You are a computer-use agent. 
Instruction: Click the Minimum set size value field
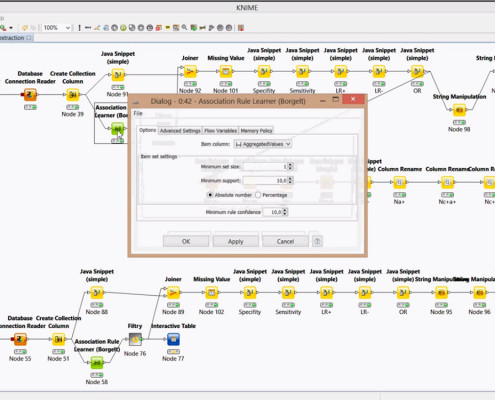(265, 166)
